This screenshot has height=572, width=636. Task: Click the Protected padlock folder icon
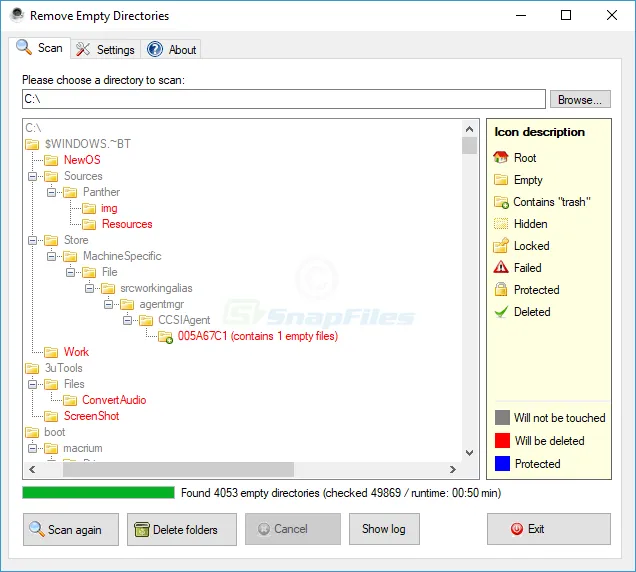(x=501, y=289)
